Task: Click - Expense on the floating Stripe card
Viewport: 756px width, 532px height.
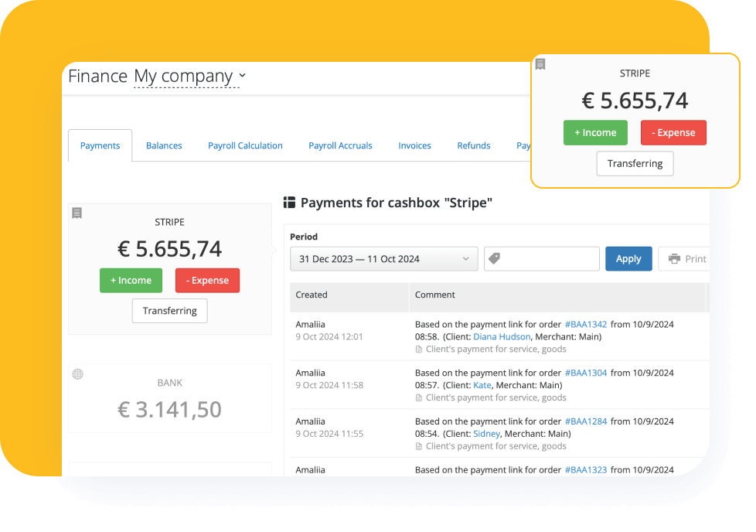Action: [673, 132]
